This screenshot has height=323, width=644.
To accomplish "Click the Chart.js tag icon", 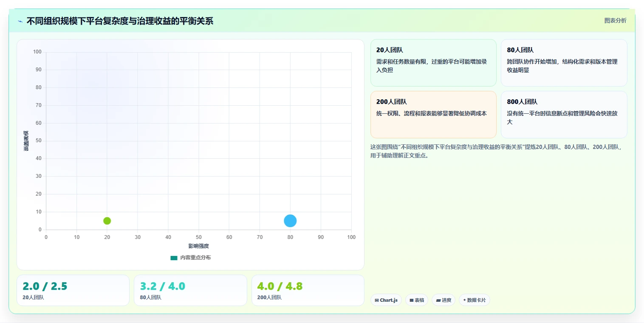I will click(x=377, y=300).
